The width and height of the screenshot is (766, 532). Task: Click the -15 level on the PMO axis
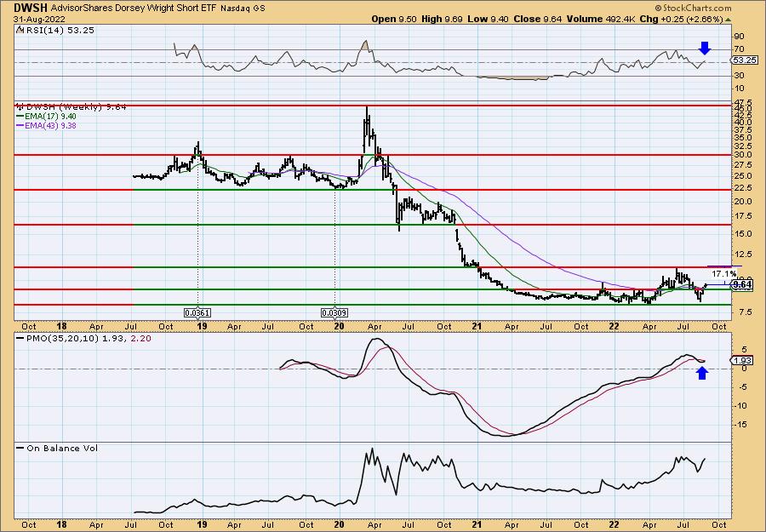(x=740, y=425)
